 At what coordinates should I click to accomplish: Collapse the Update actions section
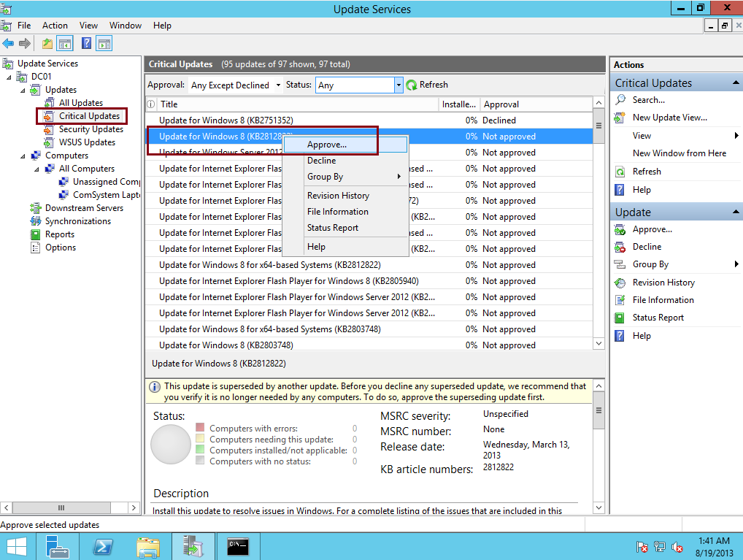click(x=736, y=212)
